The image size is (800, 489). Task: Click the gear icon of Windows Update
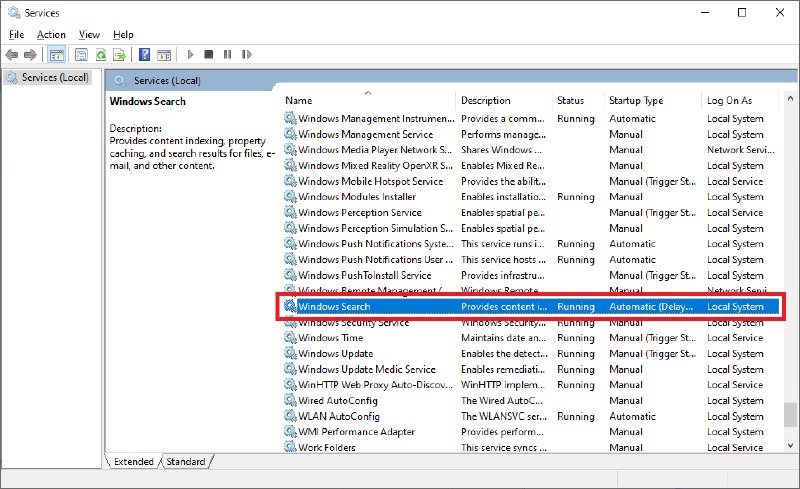click(x=290, y=353)
